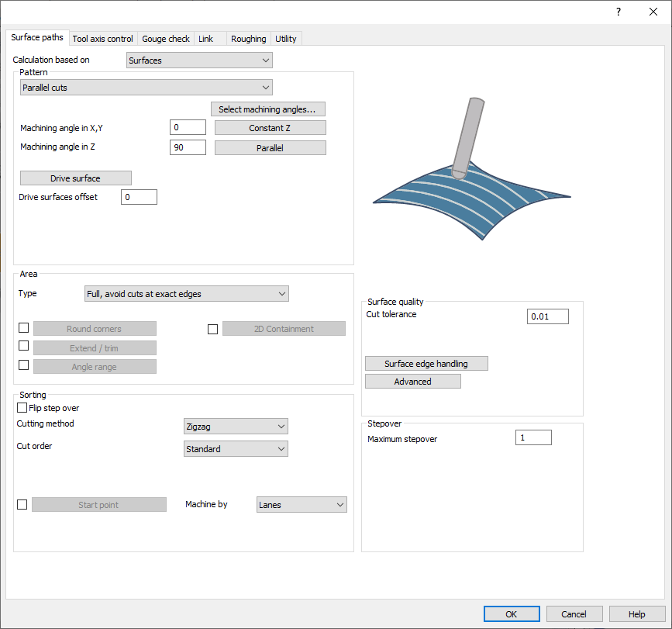Viewport: 672px width, 629px height.
Task: Switch to the Tool axis control tab
Action: (x=102, y=38)
